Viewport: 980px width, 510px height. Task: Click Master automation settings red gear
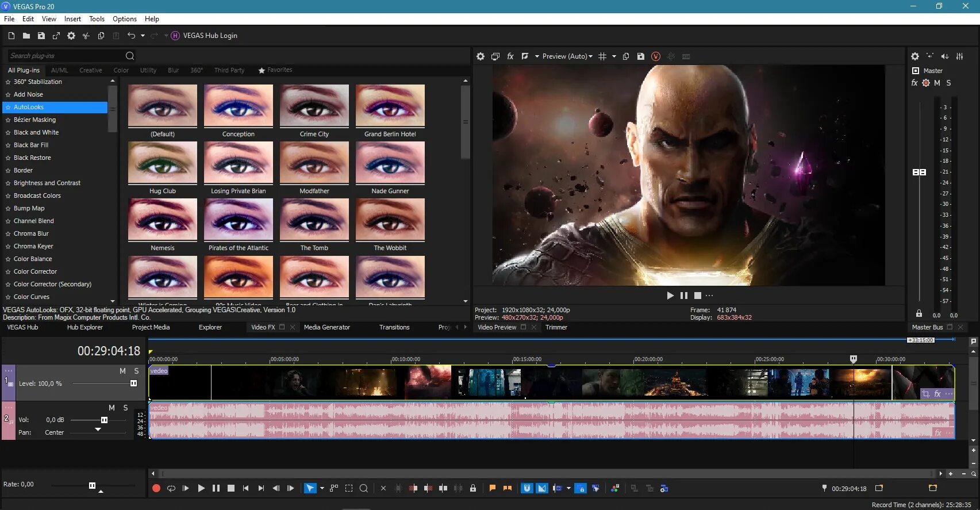[x=926, y=83]
